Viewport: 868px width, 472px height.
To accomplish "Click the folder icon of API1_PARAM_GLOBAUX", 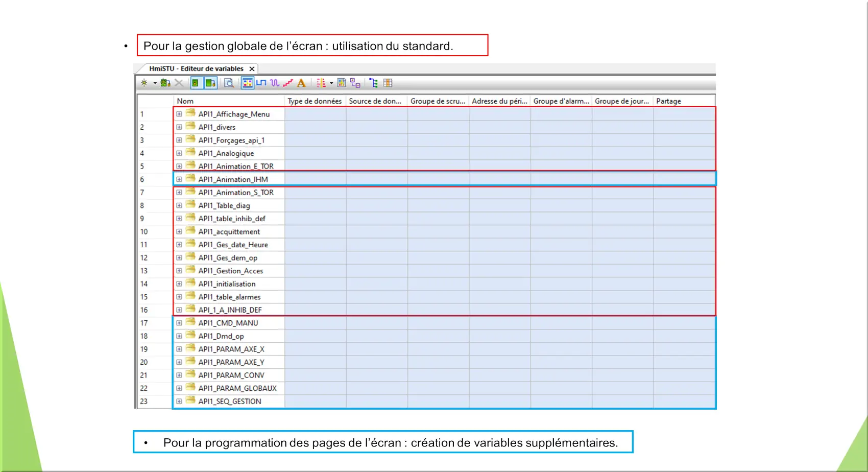I will pyautogui.click(x=190, y=387).
